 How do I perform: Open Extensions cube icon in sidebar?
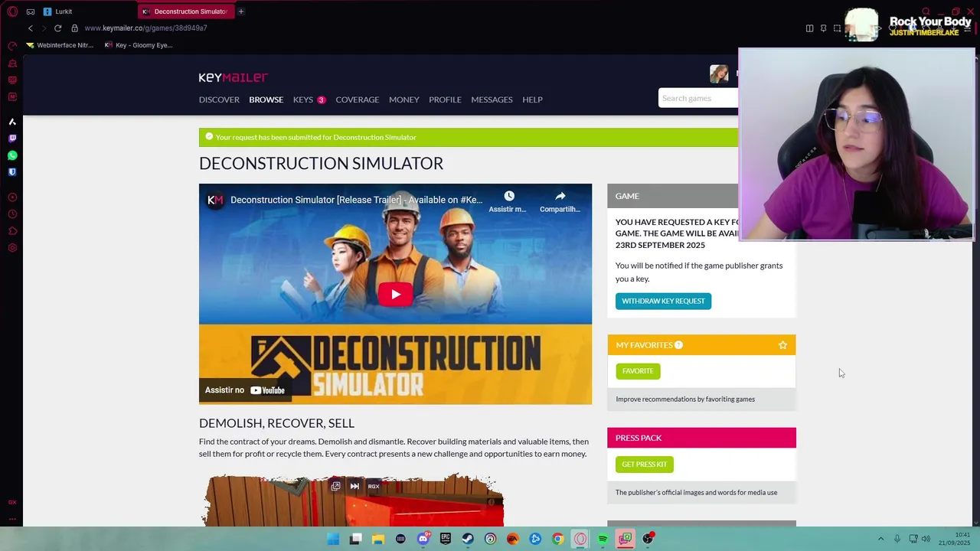12,231
